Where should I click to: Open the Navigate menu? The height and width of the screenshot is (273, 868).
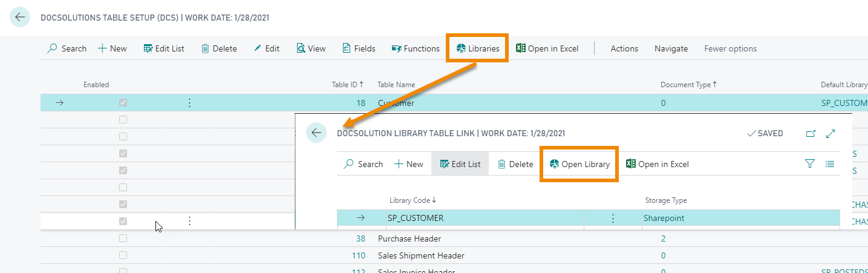coord(671,48)
